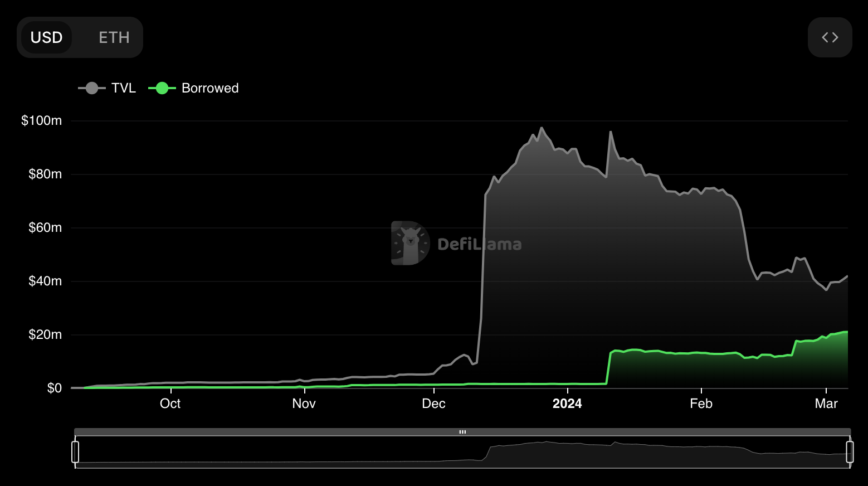Click the left range slider handle
This screenshot has height=486, width=868.
tap(75, 451)
